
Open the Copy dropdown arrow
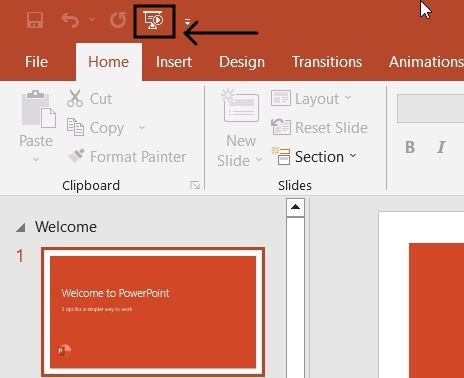pos(142,127)
